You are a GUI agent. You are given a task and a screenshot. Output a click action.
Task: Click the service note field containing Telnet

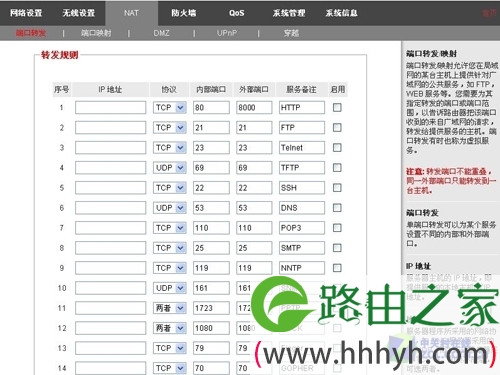point(302,147)
